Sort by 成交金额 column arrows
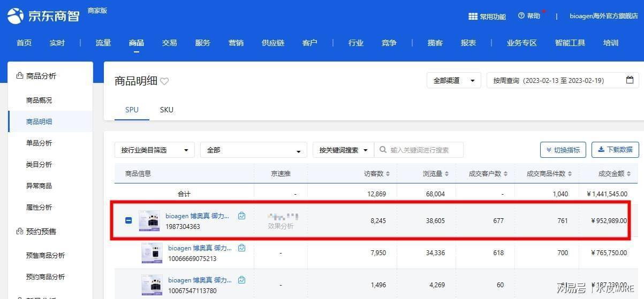This screenshot has height=299, width=644. (628, 174)
